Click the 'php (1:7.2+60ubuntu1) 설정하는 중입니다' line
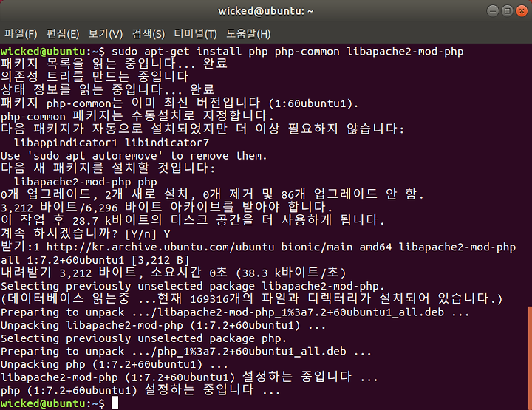532x410 pixels. pyautogui.click(x=140, y=390)
